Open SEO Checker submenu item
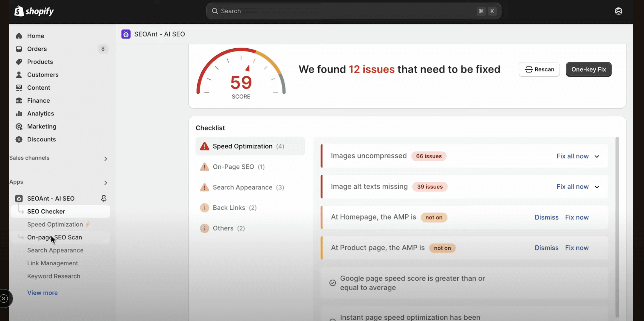Image resolution: width=644 pixels, height=321 pixels. coord(60,211)
